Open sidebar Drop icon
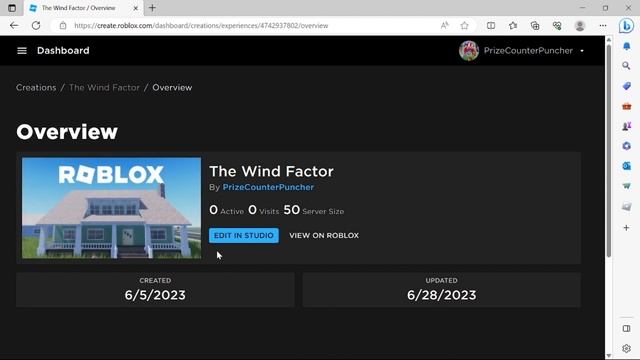 [627, 186]
